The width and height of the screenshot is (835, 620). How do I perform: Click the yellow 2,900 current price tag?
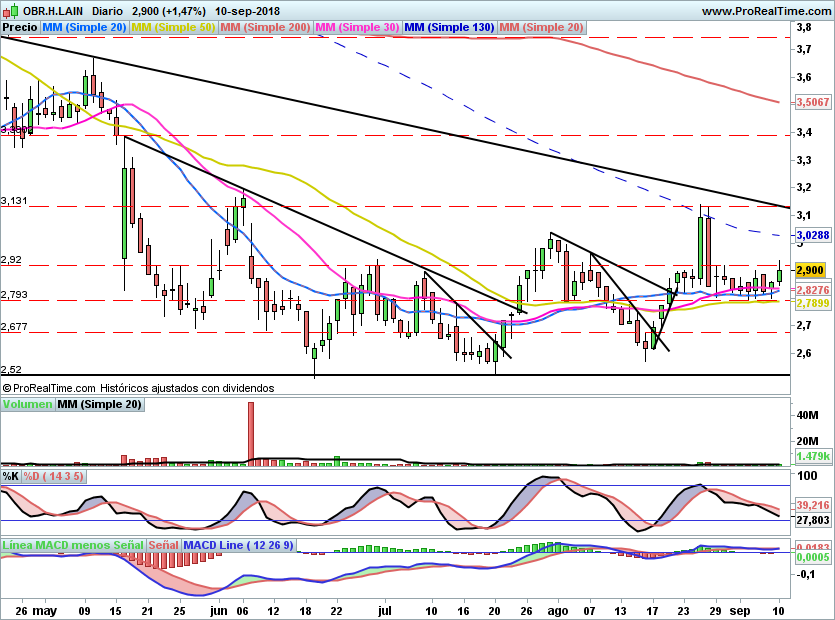coord(809,270)
